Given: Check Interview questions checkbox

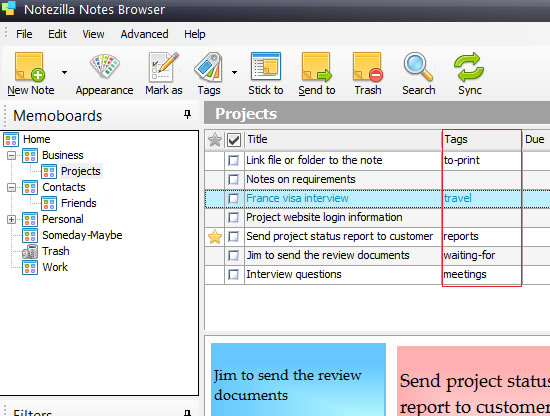Looking at the screenshot, I should [x=233, y=274].
